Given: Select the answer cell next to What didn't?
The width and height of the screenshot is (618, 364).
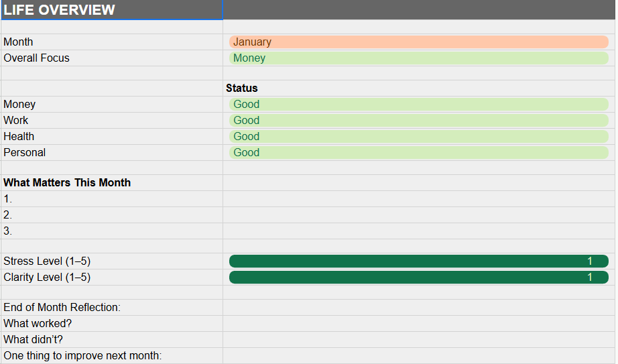Looking at the screenshot, I should click(418, 340).
